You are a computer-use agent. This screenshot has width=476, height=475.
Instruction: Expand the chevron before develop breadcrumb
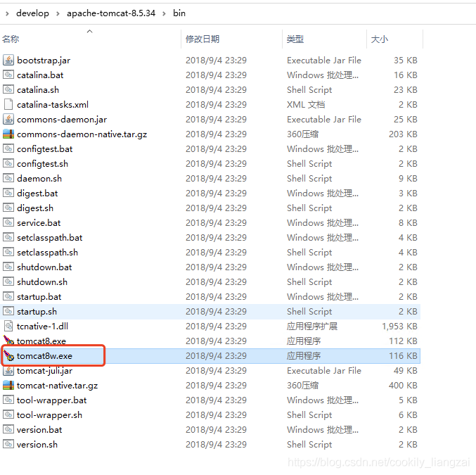click(7, 13)
